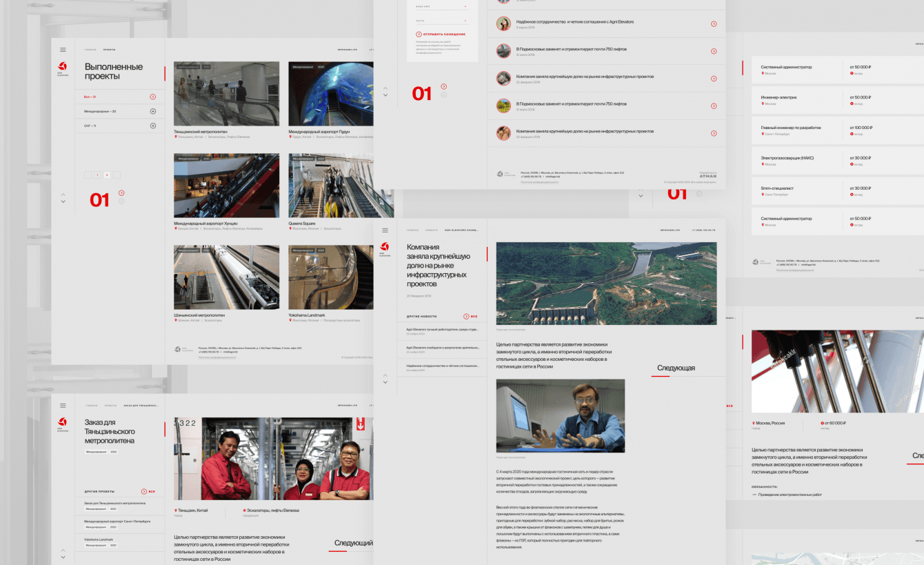Click Отправить сообщение button
The height and width of the screenshot is (565, 924).
[x=440, y=34]
